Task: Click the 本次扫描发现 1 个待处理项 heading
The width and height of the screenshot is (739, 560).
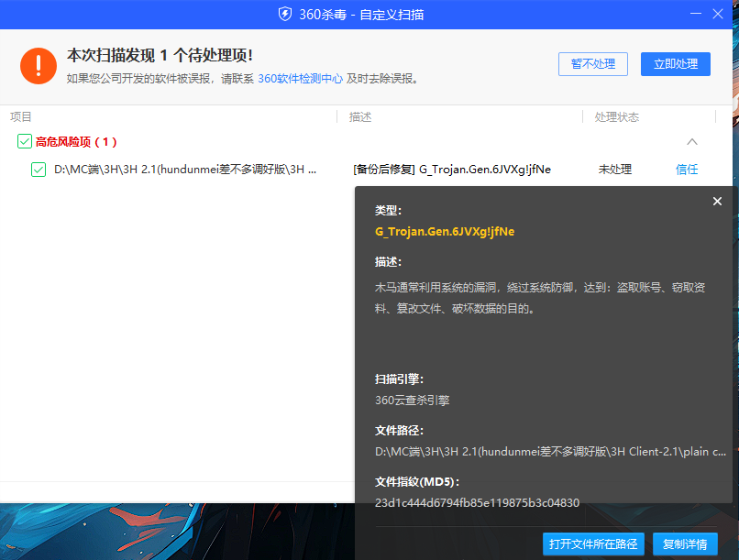Action: coord(160,55)
